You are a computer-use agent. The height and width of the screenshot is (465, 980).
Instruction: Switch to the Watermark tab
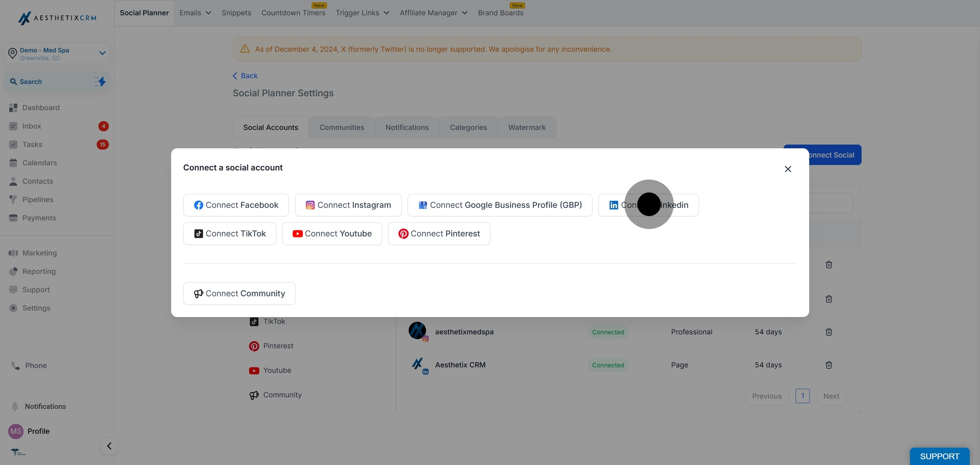point(527,127)
